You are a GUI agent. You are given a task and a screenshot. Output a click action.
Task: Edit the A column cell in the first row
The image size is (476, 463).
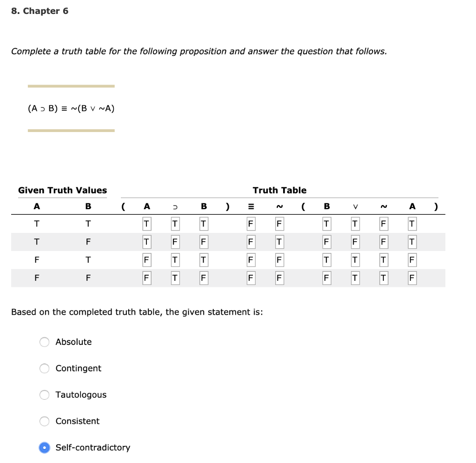[x=146, y=224]
